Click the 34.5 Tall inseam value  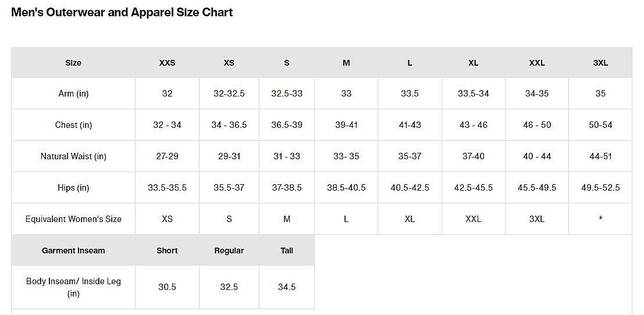(287, 287)
